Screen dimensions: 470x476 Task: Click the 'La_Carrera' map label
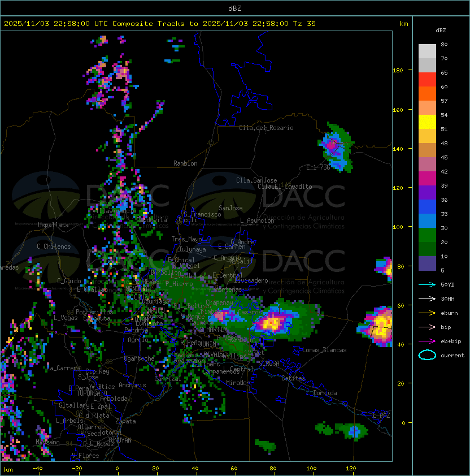pos(64,368)
